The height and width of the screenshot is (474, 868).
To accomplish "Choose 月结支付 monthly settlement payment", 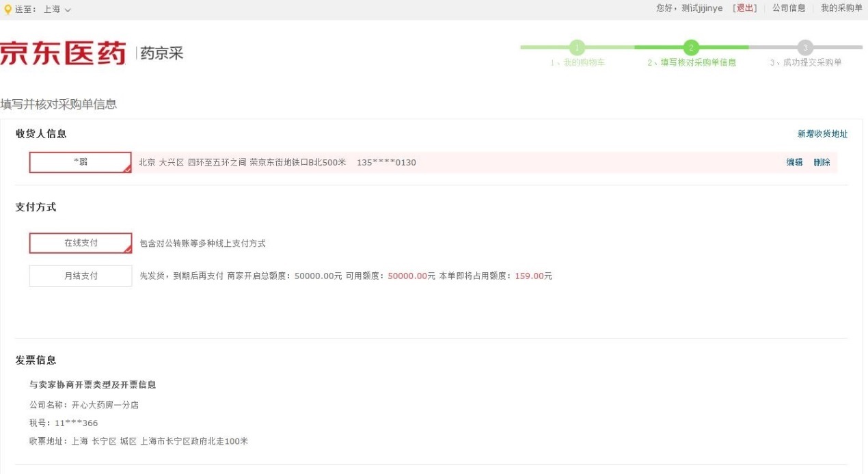I will pos(81,276).
